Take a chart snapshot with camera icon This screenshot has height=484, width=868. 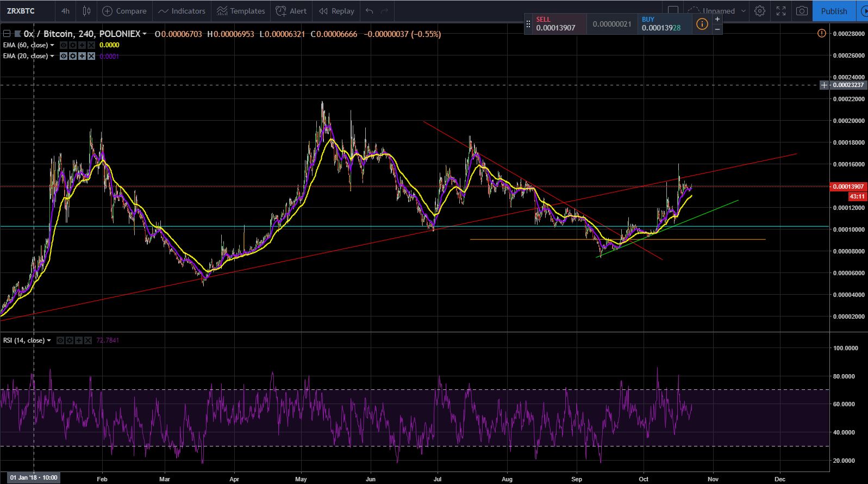click(801, 11)
